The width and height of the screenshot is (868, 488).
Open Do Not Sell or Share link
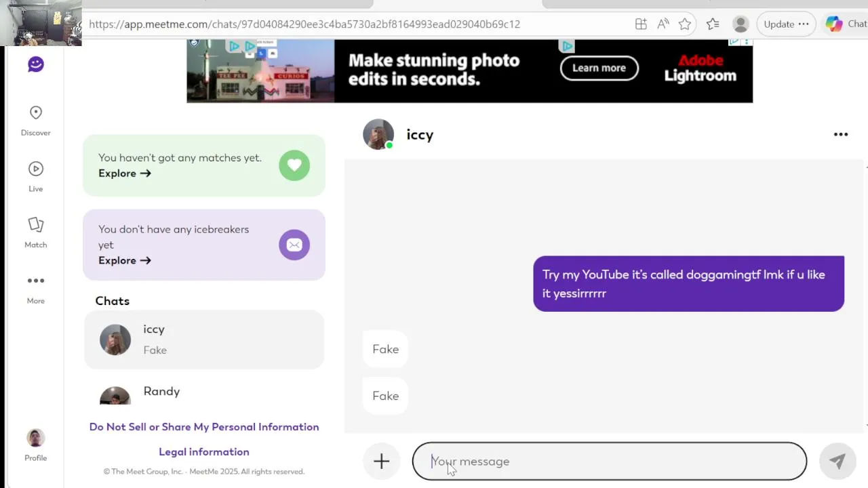point(204,427)
